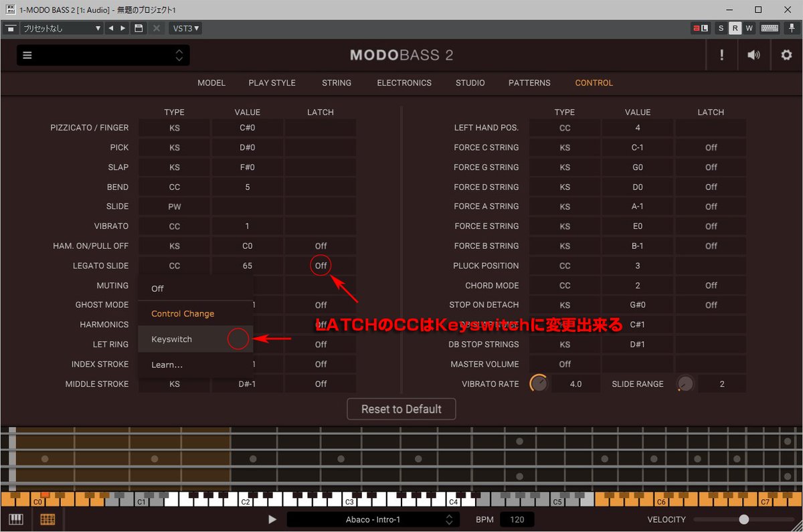Screen dimensions: 803x532
Task: Adjust the SLIDE RANGE knob
Action: pos(685,383)
